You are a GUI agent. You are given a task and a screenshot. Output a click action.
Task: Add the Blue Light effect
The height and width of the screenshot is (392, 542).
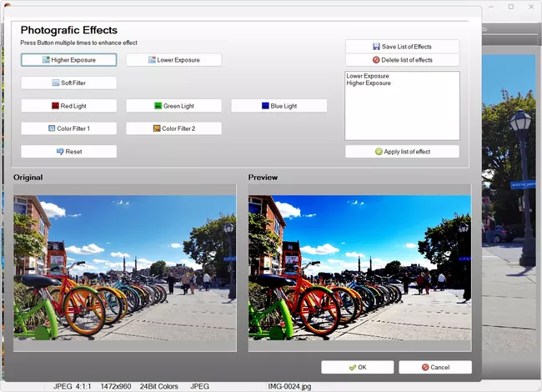(279, 106)
